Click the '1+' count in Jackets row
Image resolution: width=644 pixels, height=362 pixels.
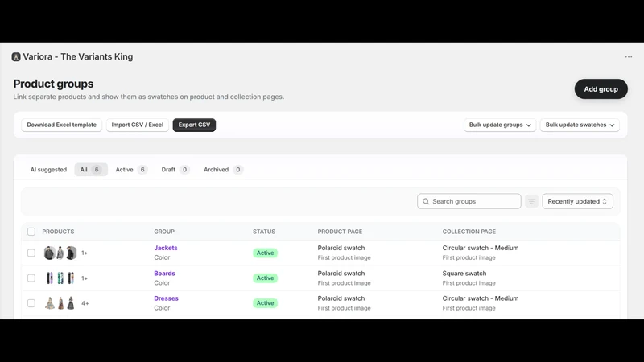click(85, 253)
